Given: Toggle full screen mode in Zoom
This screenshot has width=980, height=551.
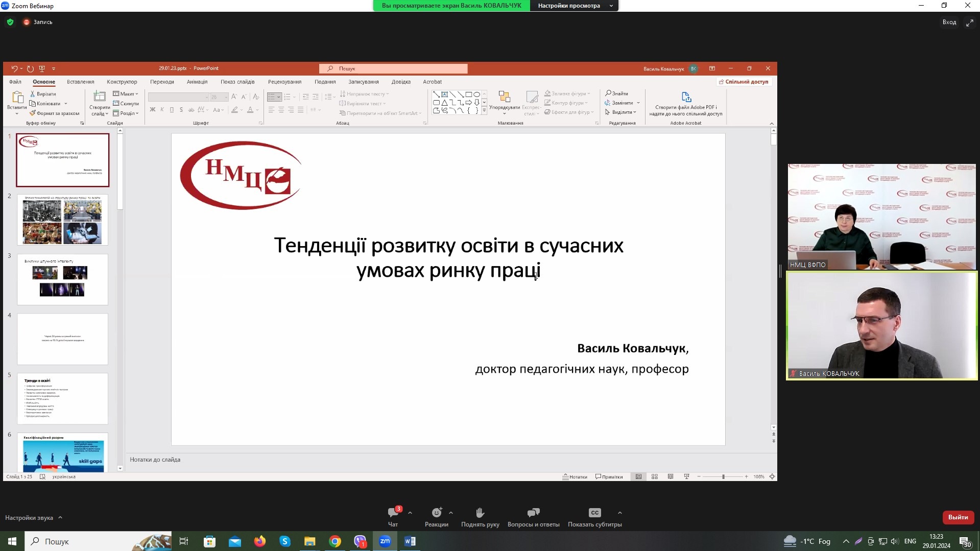Looking at the screenshot, I should point(969,22).
